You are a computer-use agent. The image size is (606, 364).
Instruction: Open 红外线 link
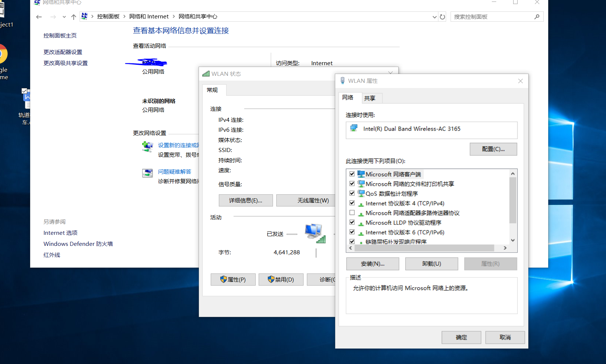(x=52, y=255)
